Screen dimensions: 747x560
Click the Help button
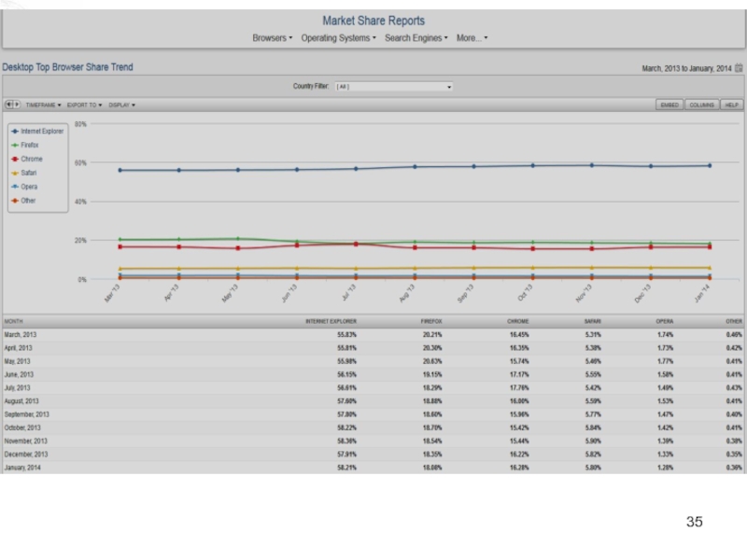[x=732, y=105]
